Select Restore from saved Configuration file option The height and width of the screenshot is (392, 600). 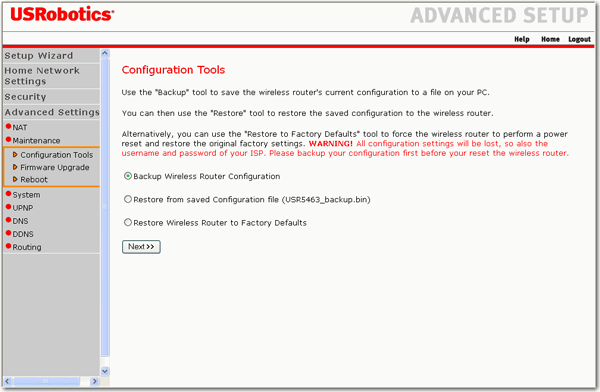tap(128, 199)
